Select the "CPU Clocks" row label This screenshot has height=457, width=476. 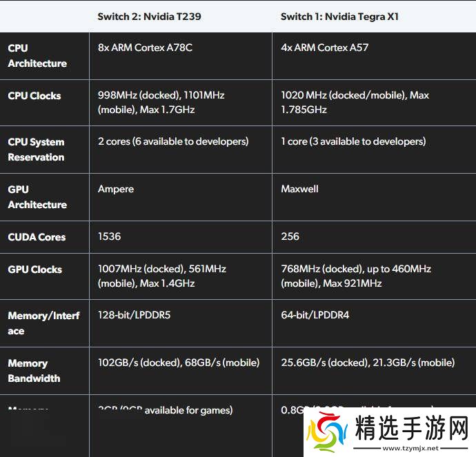(x=34, y=96)
